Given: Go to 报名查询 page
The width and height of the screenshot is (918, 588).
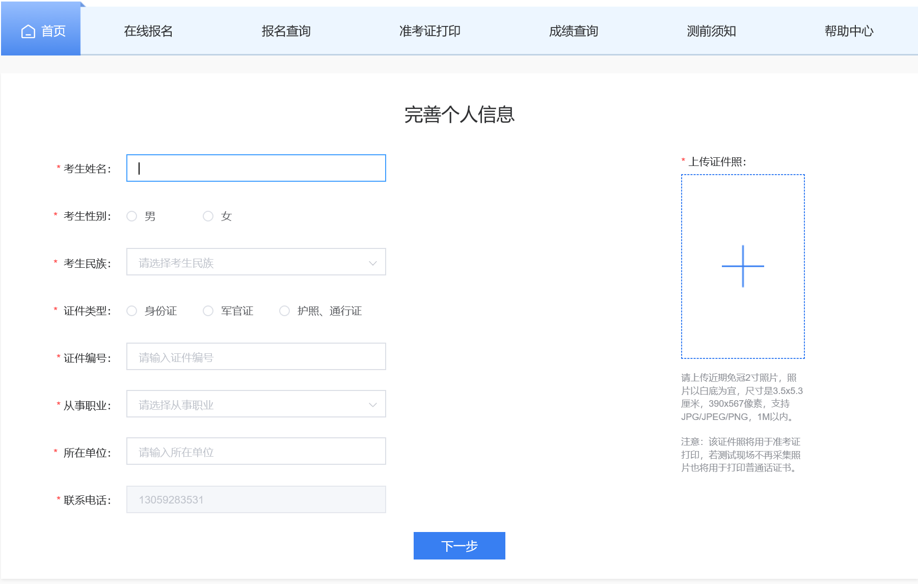Looking at the screenshot, I should [286, 31].
